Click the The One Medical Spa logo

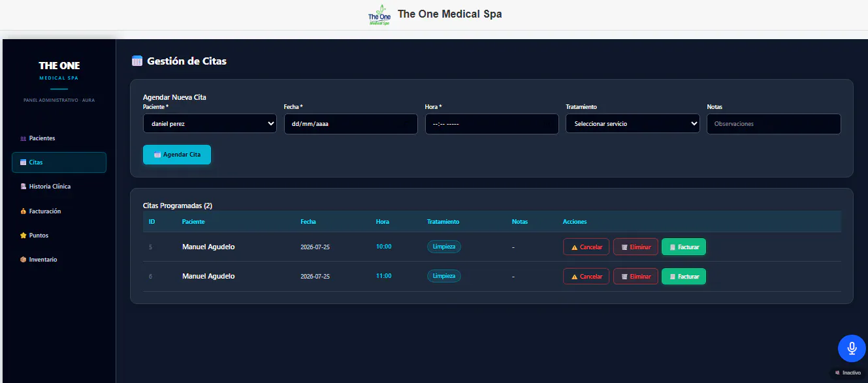(379, 14)
